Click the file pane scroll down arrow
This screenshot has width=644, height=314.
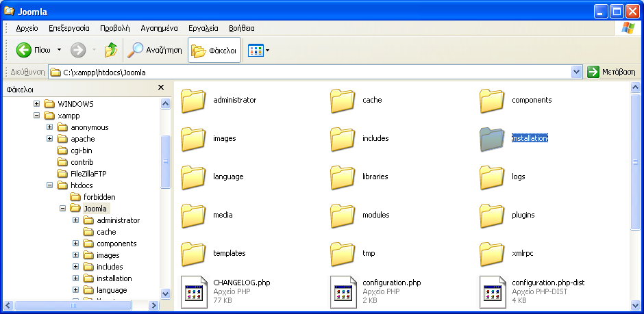tap(635, 305)
